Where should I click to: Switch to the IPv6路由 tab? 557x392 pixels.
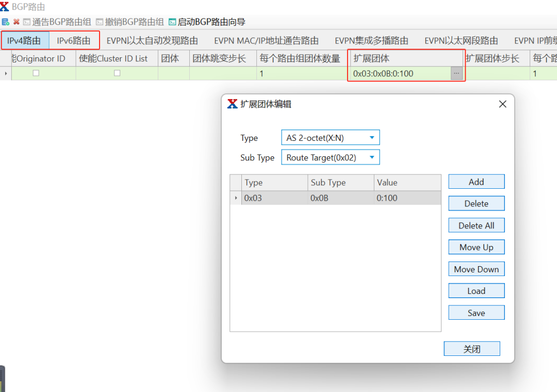74,41
